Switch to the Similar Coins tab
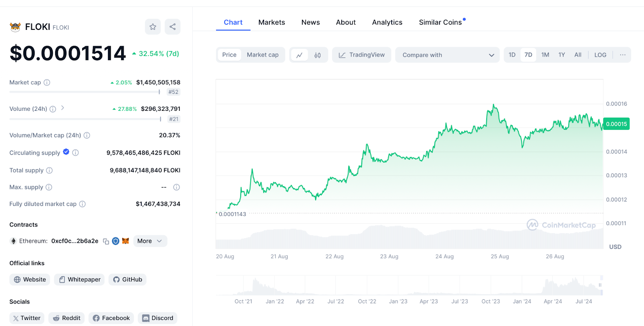The width and height of the screenshot is (644, 326). 440,23
